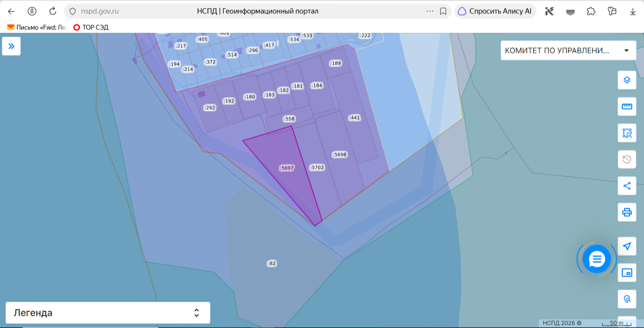This screenshot has height=328, width=644.
Task: Click parcel label :184
Action: coord(317,85)
